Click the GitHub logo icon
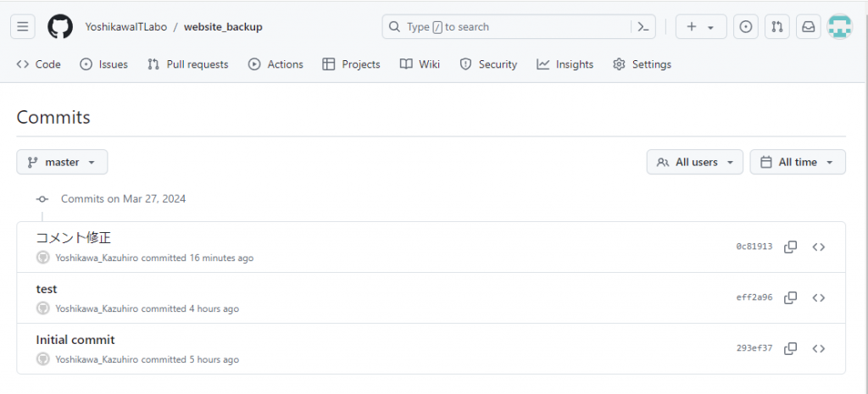868x394 pixels. point(60,27)
